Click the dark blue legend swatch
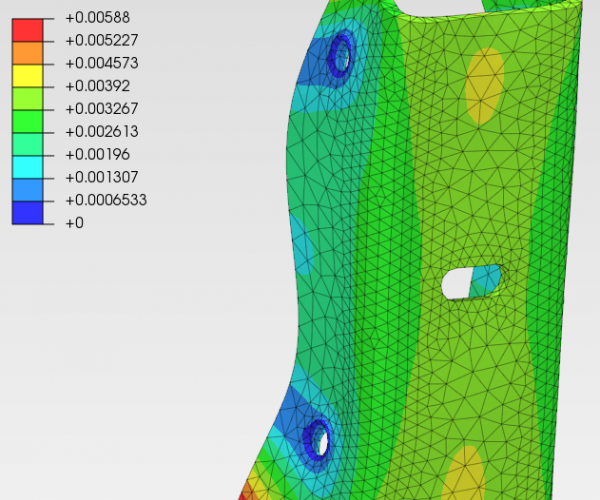Viewport: 600px width, 500px height. tap(28, 213)
